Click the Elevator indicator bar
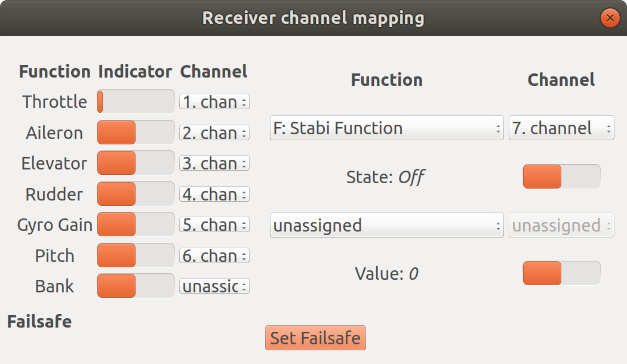Screen dimensions: 627x364 tap(136, 164)
